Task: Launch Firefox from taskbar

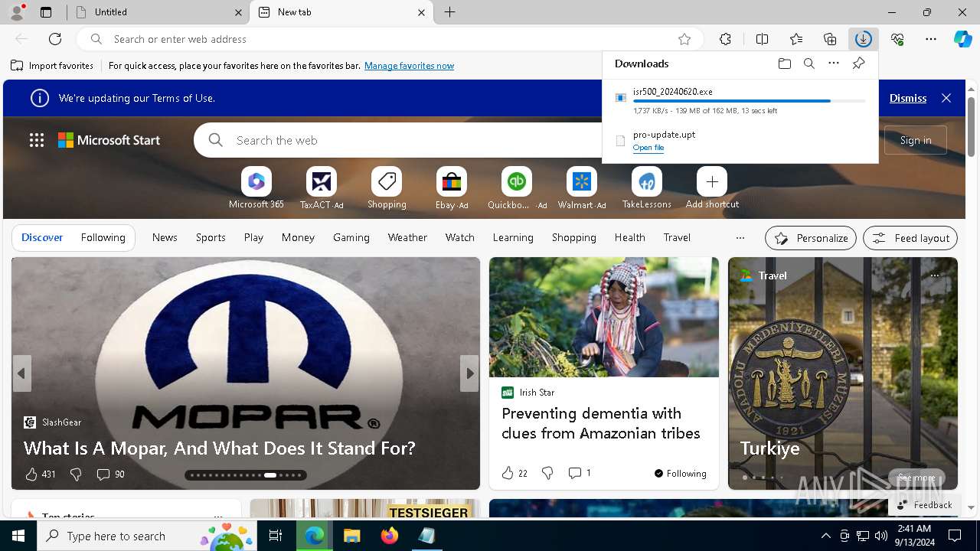Action: 390,536
